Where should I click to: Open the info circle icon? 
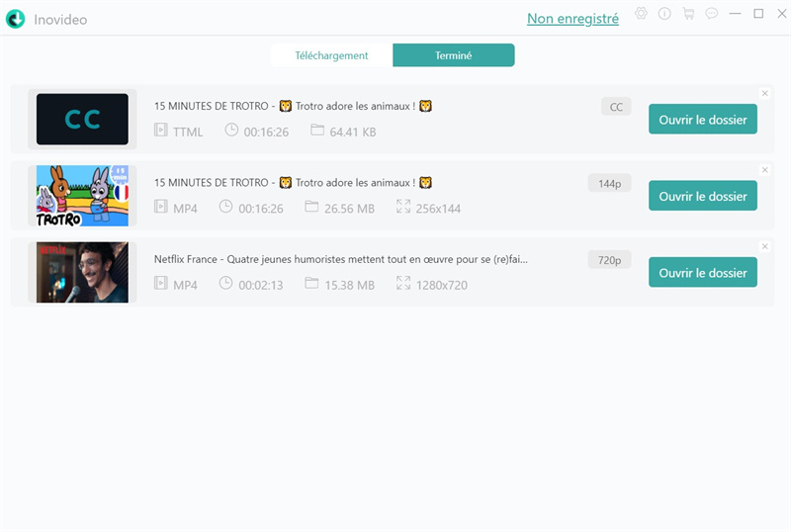664,14
